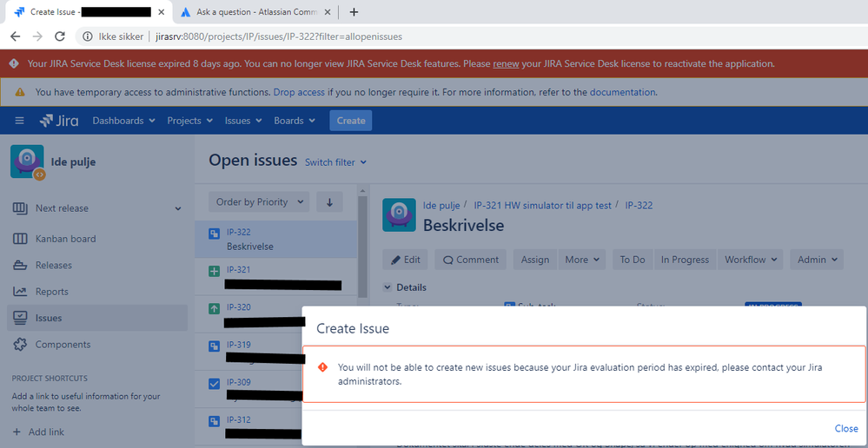Click the sub-task icon of IP-312
Image resolution: width=868 pixels, height=448 pixels.
point(214,421)
